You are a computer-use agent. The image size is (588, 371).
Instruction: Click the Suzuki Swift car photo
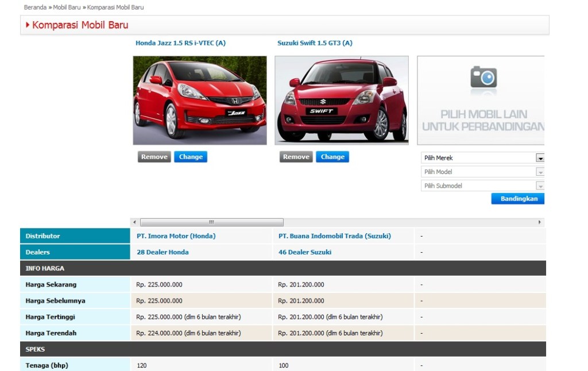tap(342, 100)
